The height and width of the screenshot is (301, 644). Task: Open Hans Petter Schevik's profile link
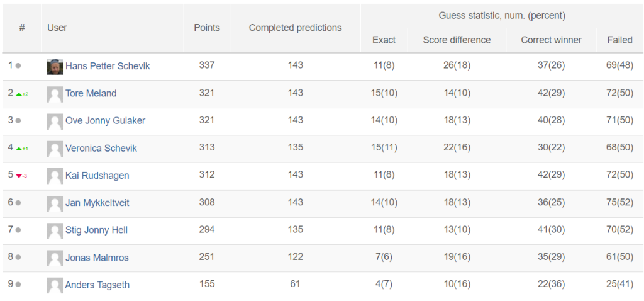tap(108, 65)
